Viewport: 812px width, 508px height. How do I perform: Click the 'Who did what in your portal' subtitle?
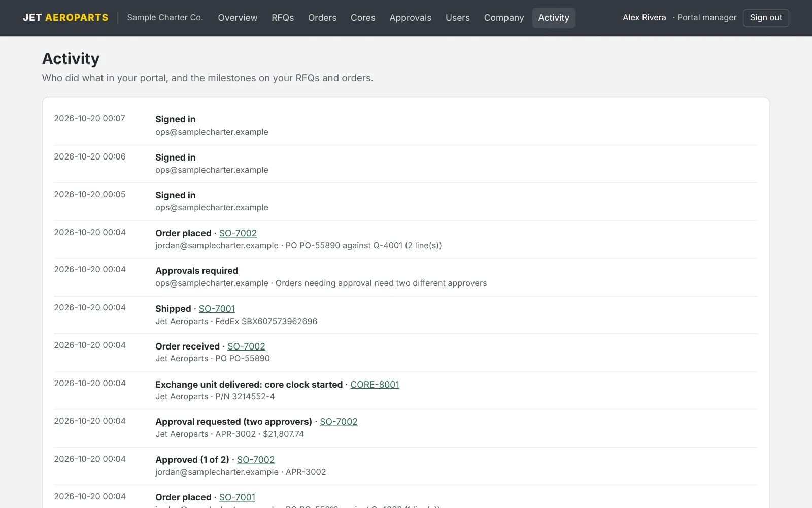[208, 78]
